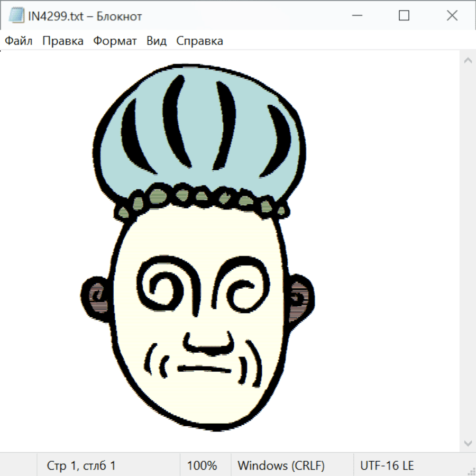Open the Справка menu
The image size is (476, 476).
(x=199, y=41)
